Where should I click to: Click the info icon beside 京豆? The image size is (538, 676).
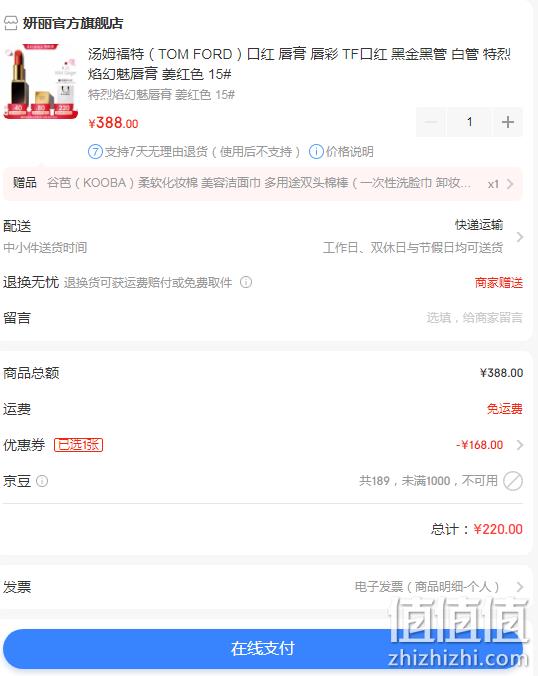(42, 481)
